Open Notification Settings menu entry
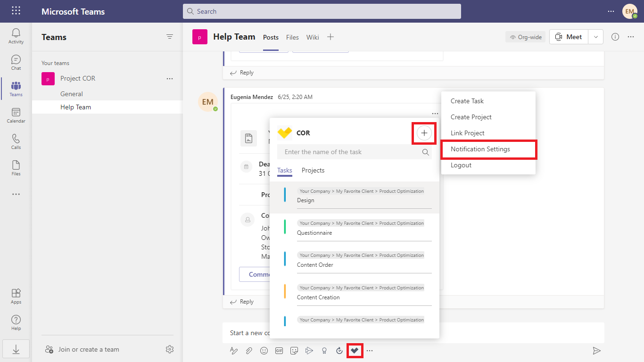Screen dimensions: 644x362 pos(488,149)
